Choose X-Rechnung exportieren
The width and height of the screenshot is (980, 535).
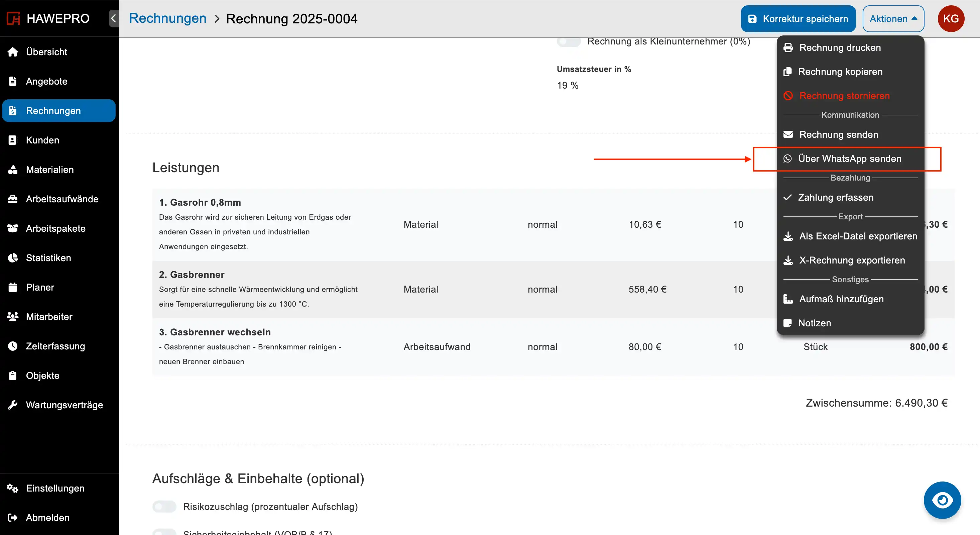pyautogui.click(x=850, y=260)
